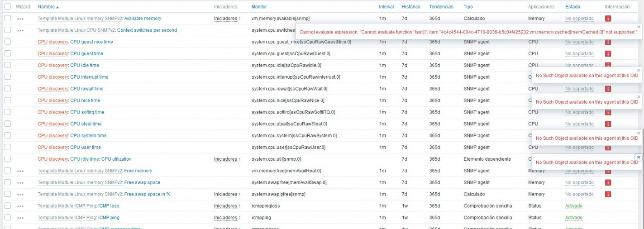Check the Available memory item checkbox
Image resolution: width=644 pixels, height=229 pixels.
coord(7,18)
